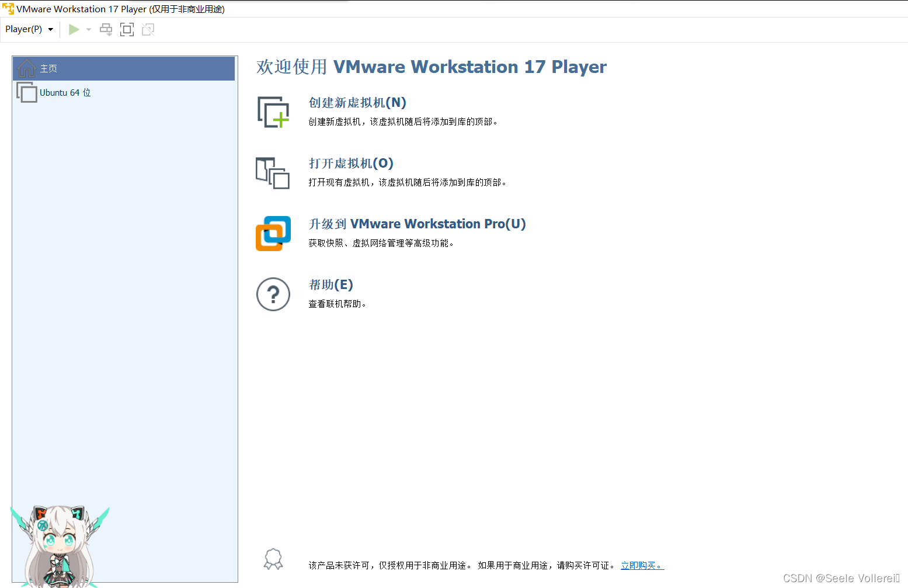Click the 创建新虚拟机 description text
Viewport: 908px width, 588px height.
point(403,121)
